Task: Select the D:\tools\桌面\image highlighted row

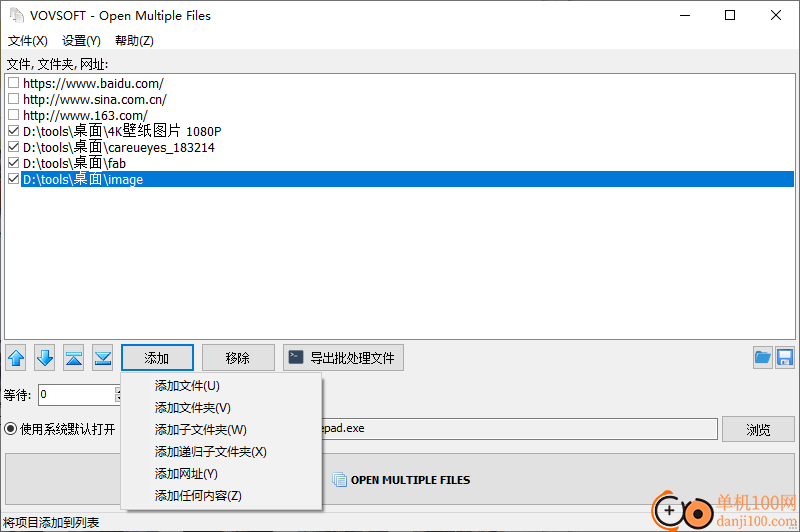Action: [x=407, y=179]
